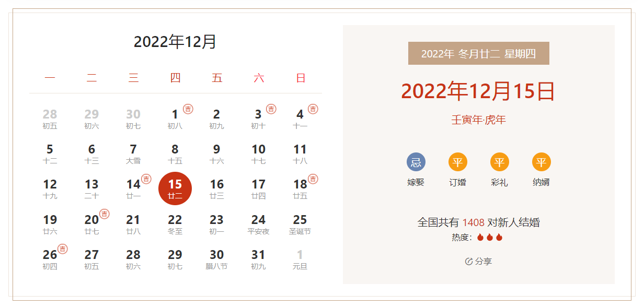Screen dimensions: 644x307
Task: Click the 吉 badge on December 26
Action: 63,249
